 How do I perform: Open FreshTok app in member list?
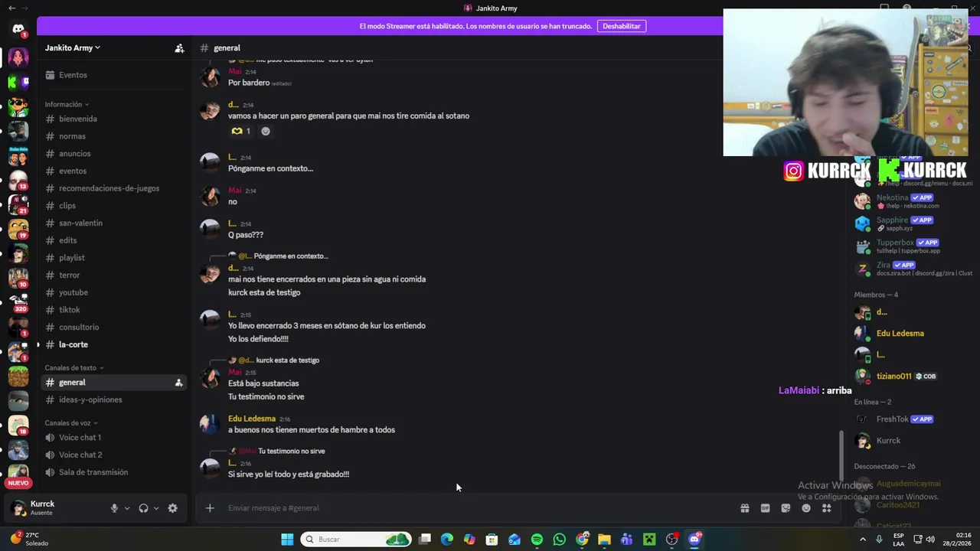892,419
